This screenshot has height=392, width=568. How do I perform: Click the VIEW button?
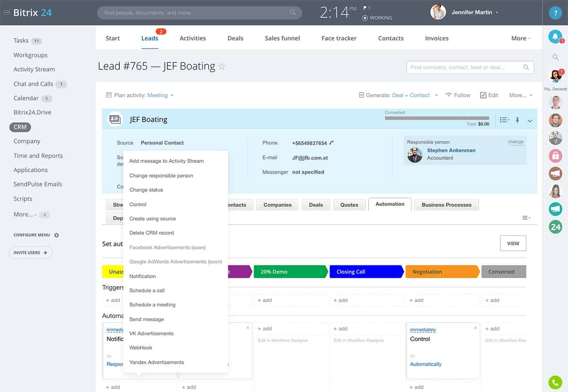coord(513,243)
